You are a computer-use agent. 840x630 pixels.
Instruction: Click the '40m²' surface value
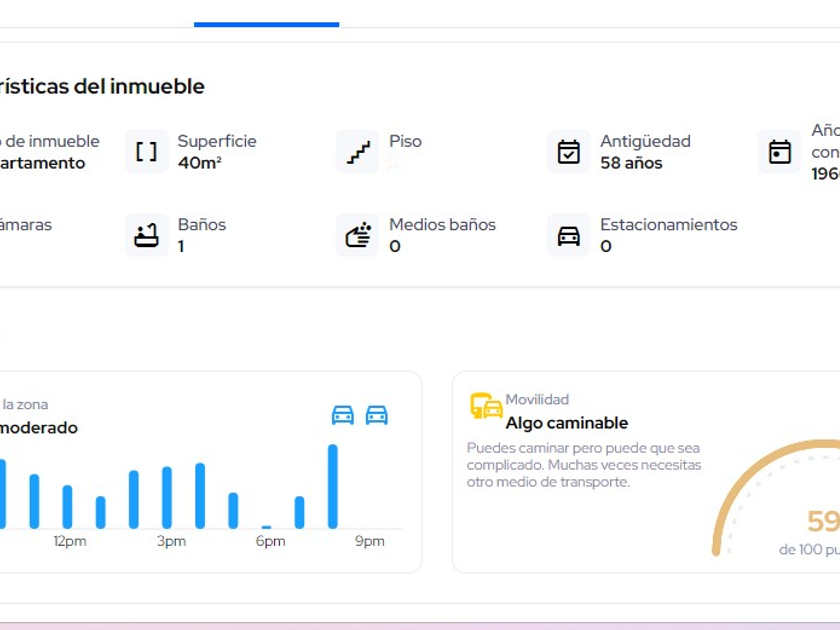[199, 163]
